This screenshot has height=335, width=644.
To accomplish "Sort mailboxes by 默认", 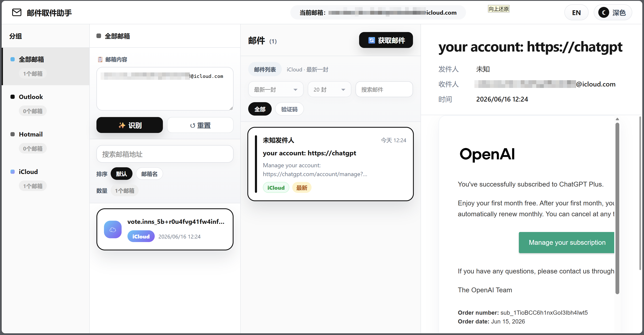I will click(x=122, y=174).
